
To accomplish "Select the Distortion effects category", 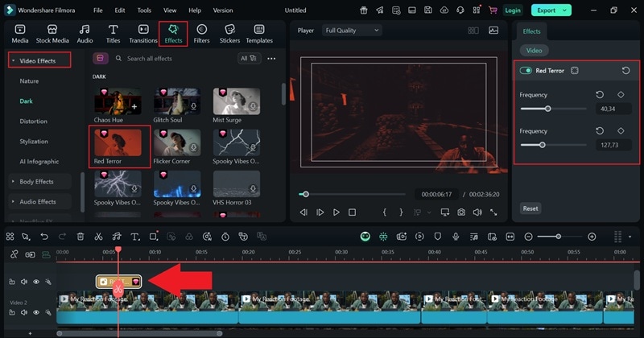I will click(x=33, y=122).
